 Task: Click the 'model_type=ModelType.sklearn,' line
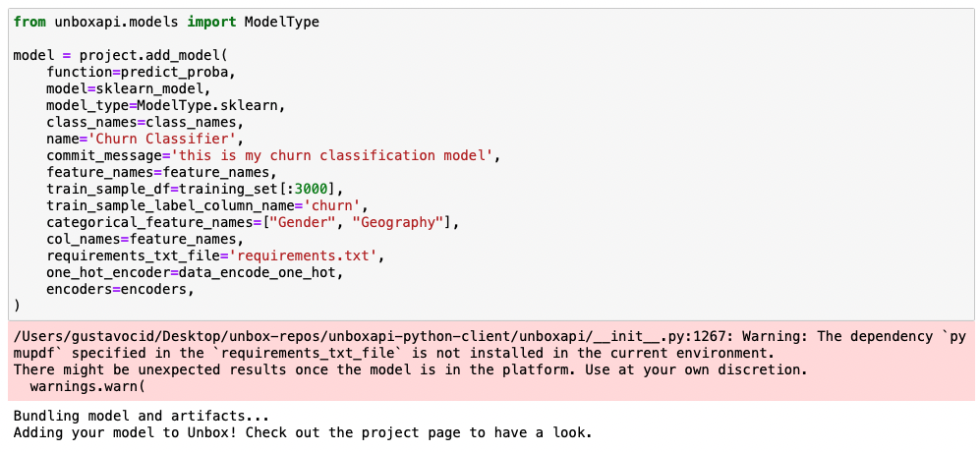pyautogui.click(x=166, y=105)
